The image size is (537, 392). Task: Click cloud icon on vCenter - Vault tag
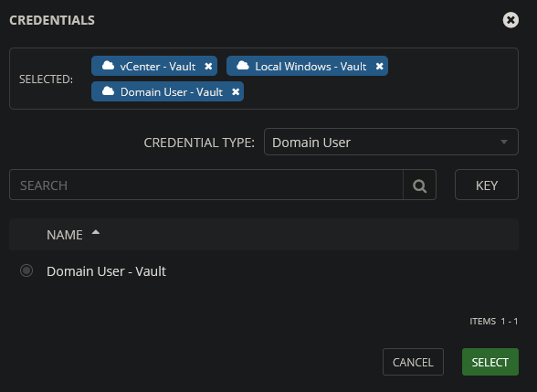click(108, 66)
